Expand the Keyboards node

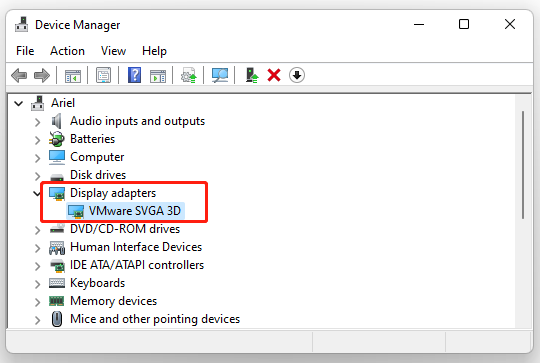38,284
